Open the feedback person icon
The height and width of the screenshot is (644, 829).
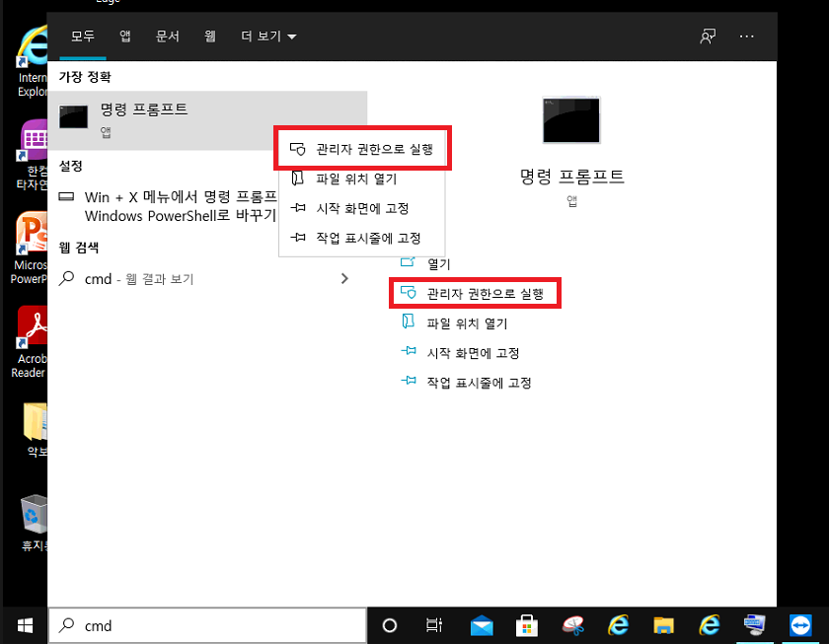click(708, 36)
